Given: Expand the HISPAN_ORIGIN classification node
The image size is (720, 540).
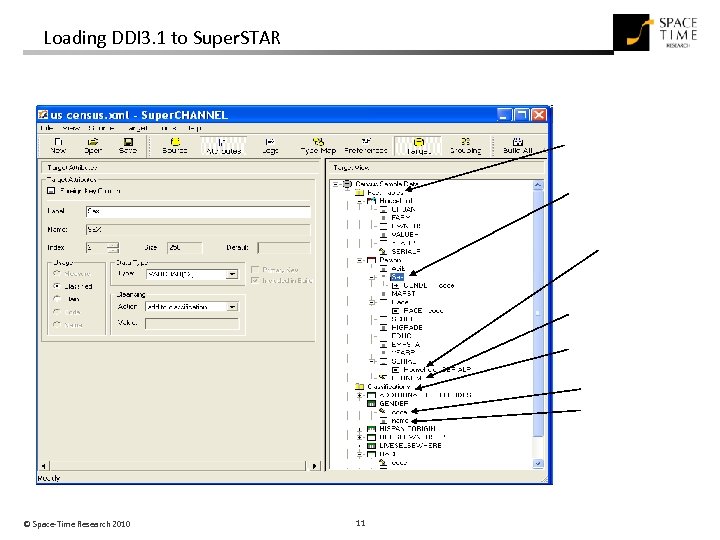Looking at the screenshot, I should point(360,429).
